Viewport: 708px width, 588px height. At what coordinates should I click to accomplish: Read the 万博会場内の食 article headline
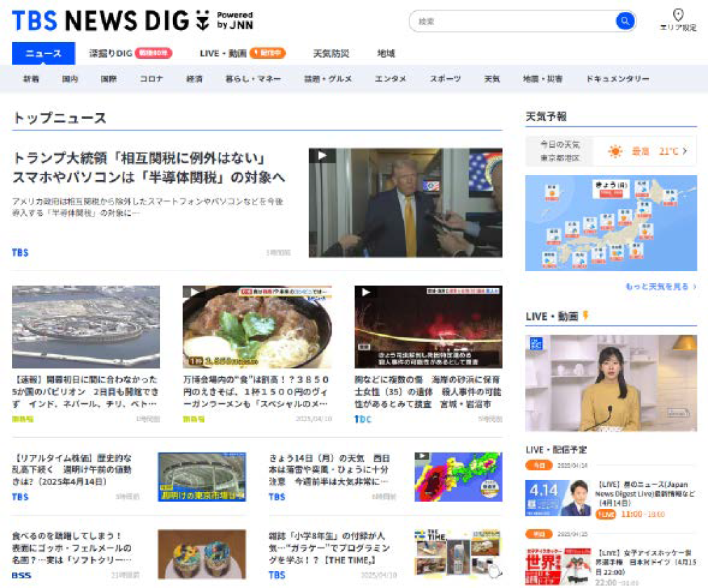coord(256,391)
